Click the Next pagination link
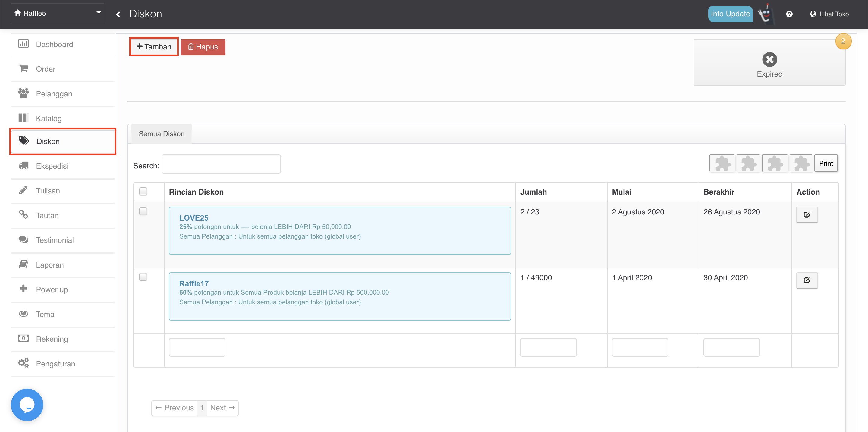 click(x=222, y=408)
